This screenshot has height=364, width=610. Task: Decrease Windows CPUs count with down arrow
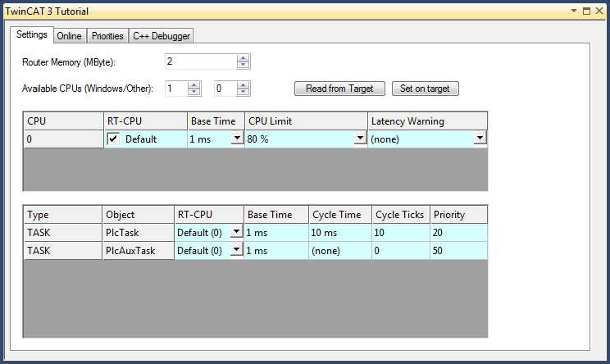193,92
